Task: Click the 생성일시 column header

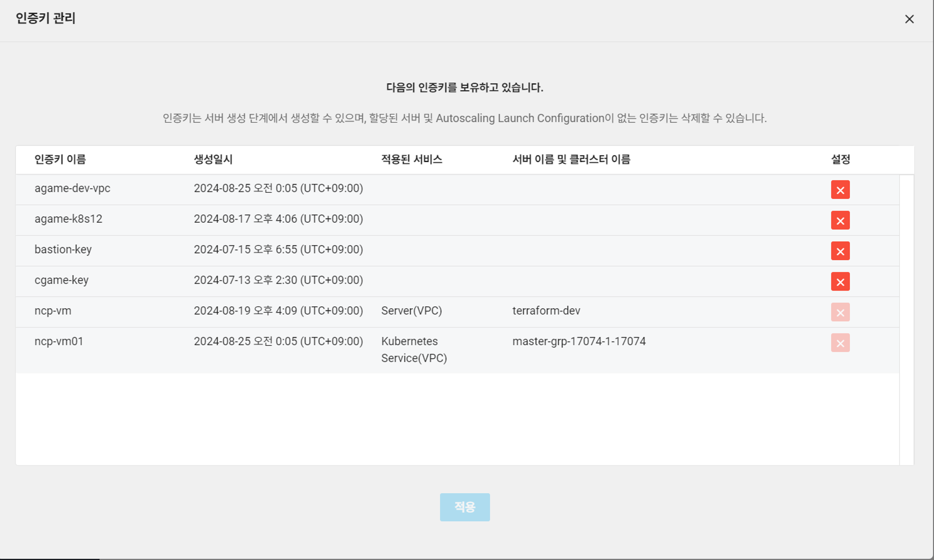Action: (x=213, y=159)
